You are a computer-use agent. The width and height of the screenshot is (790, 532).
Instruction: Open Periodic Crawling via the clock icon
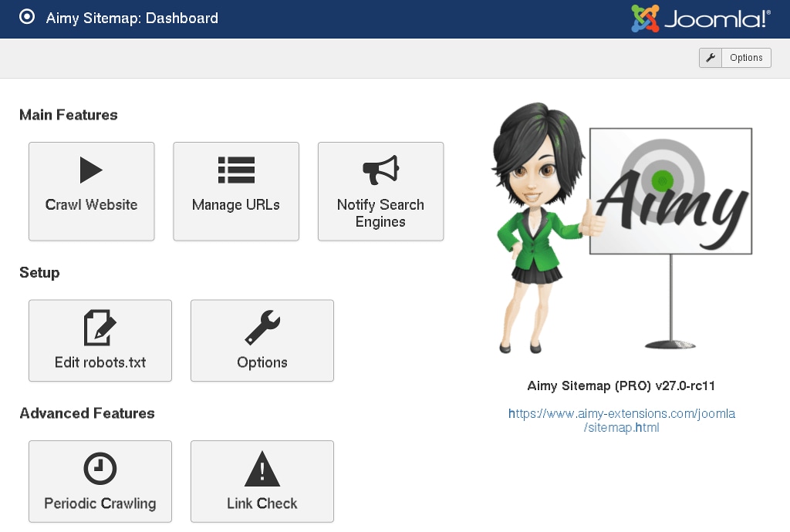pyautogui.click(x=100, y=469)
